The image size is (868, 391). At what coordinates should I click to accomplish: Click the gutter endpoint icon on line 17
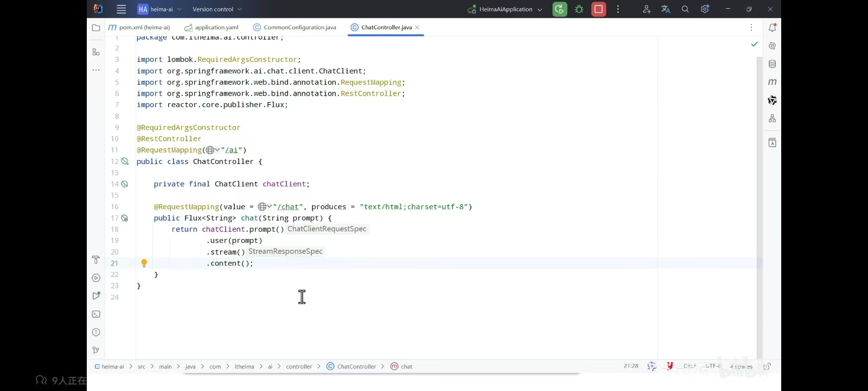coord(125,218)
